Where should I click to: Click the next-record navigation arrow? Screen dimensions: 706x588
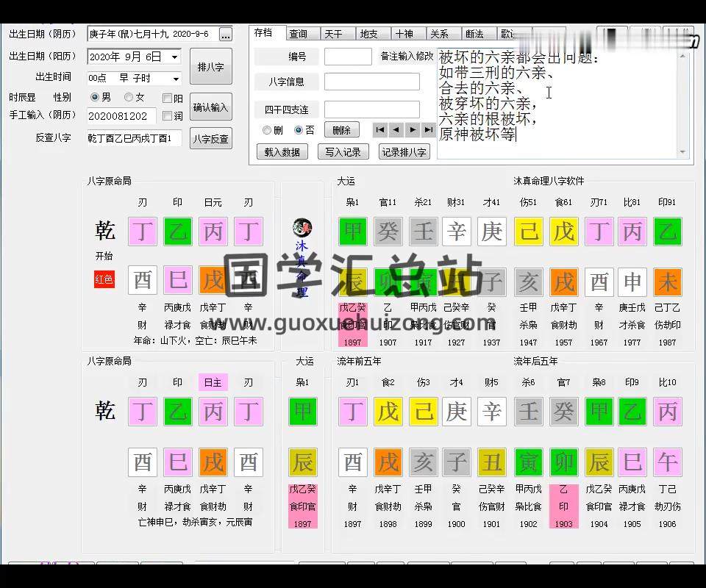tap(413, 130)
